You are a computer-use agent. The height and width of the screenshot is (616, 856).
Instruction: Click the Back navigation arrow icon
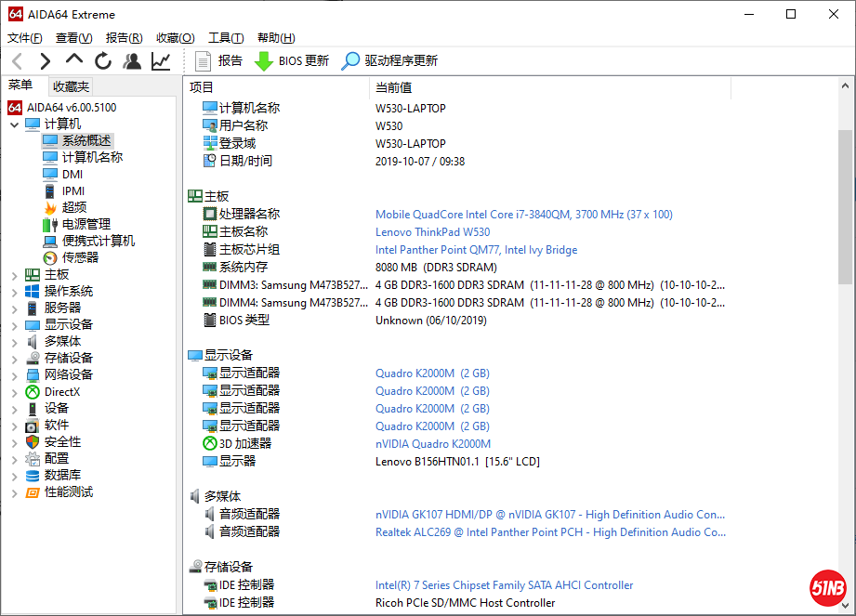pyautogui.click(x=17, y=61)
